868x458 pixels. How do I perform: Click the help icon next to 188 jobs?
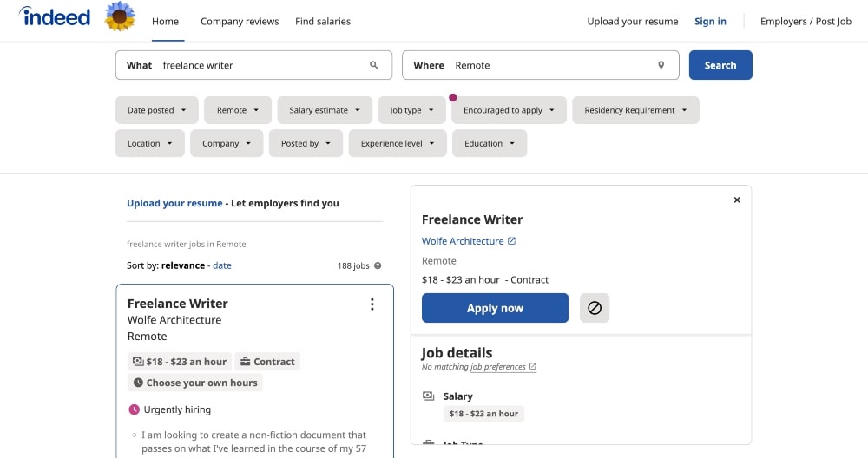378,266
